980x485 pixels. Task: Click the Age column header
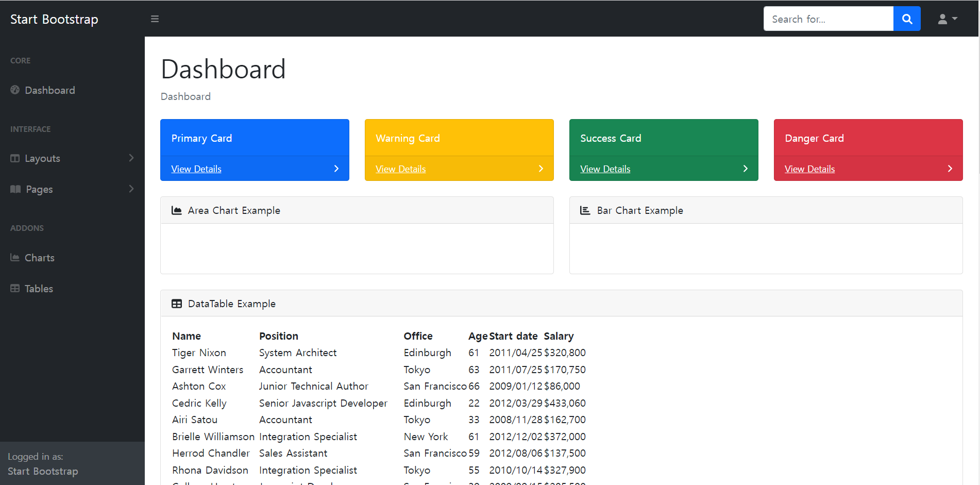tap(478, 336)
